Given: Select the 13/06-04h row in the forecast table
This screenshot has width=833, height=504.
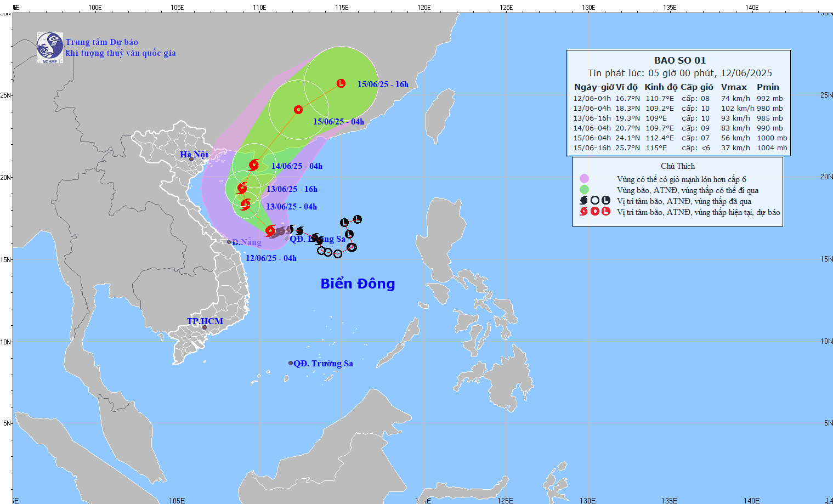Looking at the screenshot, I should pyautogui.click(x=678, y=108).
